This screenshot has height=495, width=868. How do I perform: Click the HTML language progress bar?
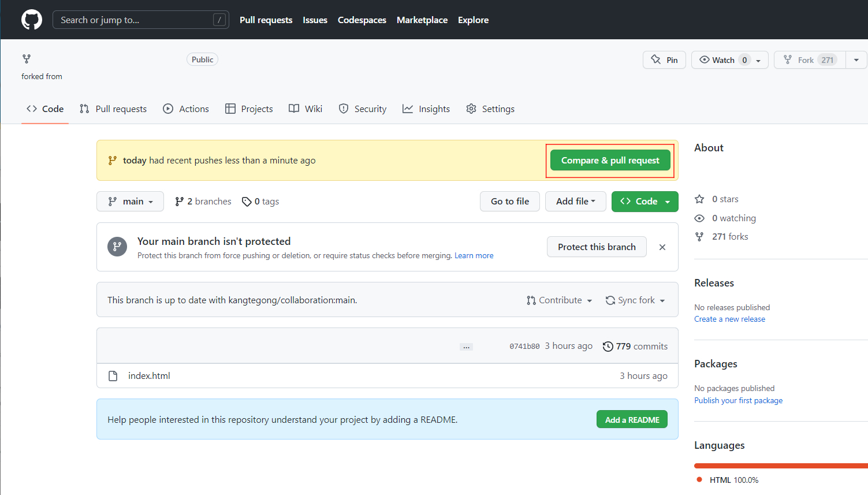tap(781, 466)
